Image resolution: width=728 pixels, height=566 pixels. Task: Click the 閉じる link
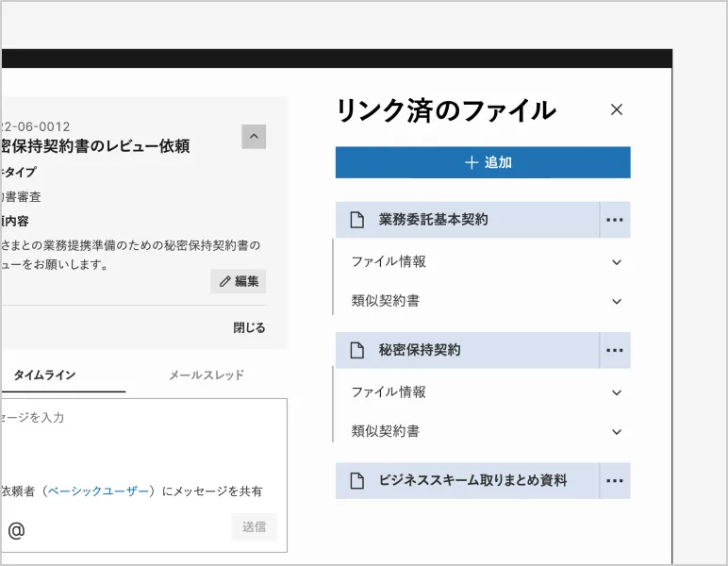point(249,327)
